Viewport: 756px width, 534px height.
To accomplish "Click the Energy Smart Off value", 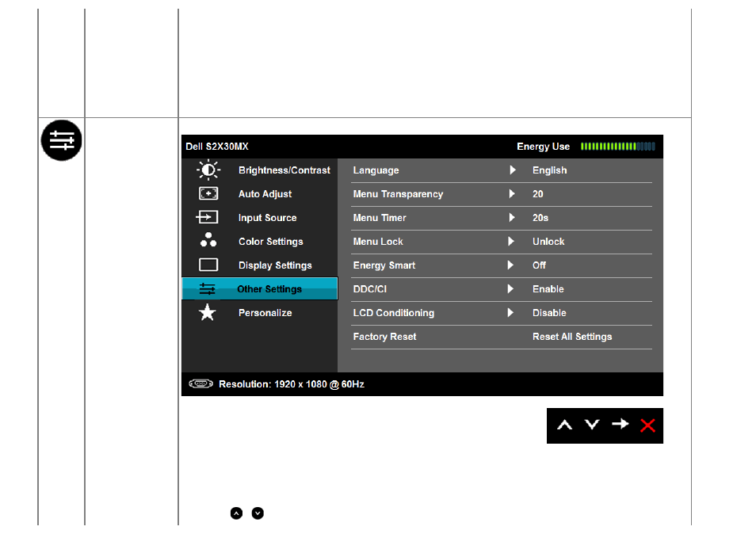I will [x=539, y=265].
